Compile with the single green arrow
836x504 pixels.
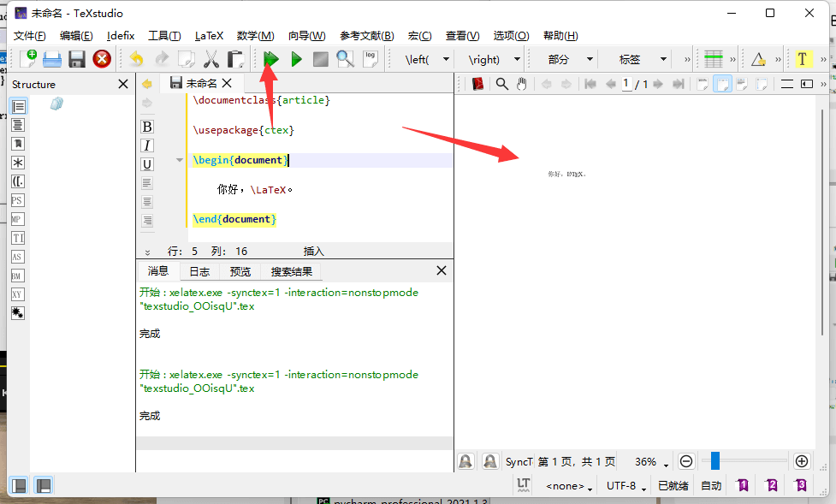[x=296, y=59]
